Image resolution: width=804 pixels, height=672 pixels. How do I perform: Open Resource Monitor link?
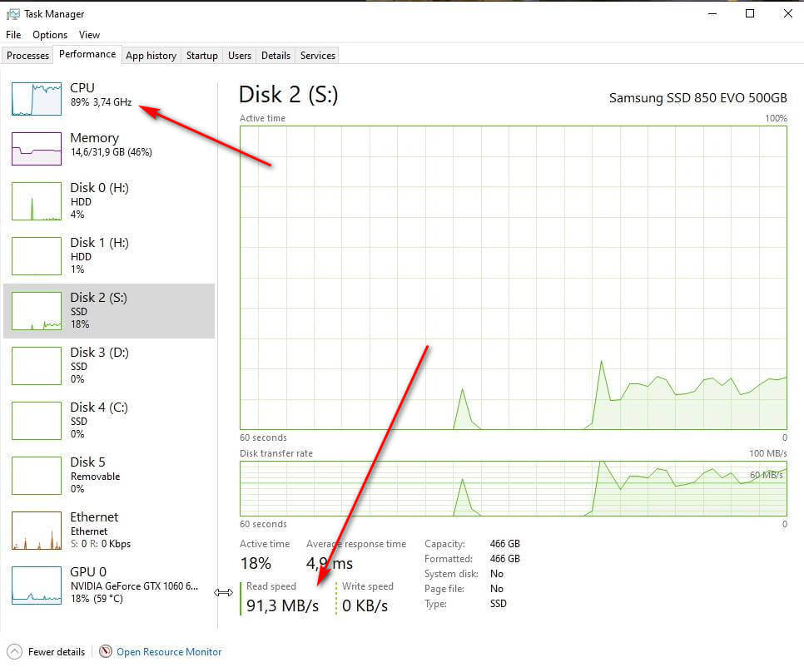pos(169,651)
